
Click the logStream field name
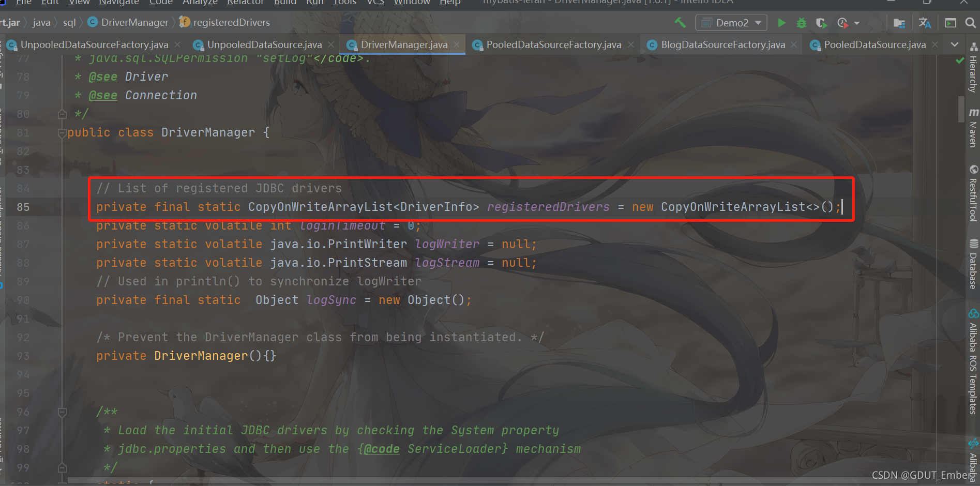447,263
